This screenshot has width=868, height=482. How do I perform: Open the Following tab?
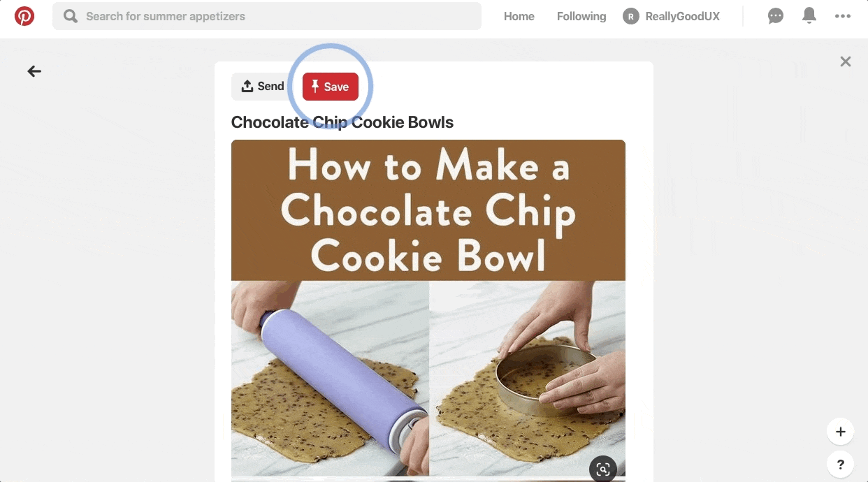pos(581,16)
